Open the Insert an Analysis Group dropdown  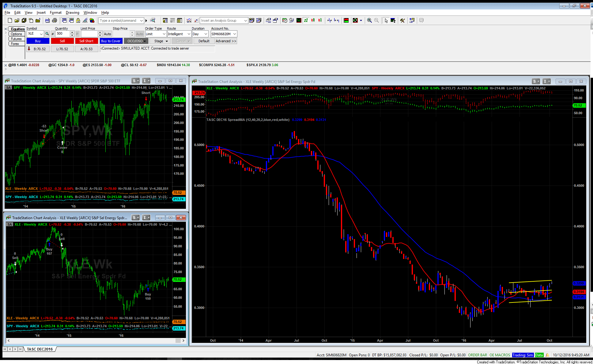point(245,21)
